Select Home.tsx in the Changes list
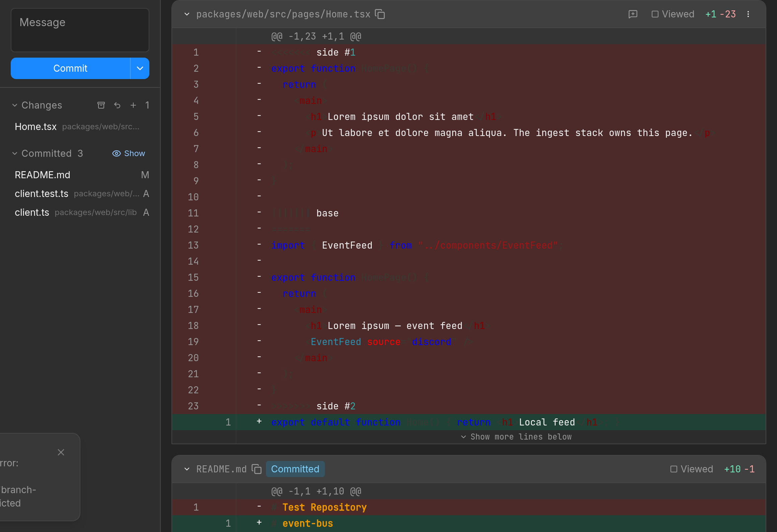Viewport: 777px width, 532px height. point(80,127)
